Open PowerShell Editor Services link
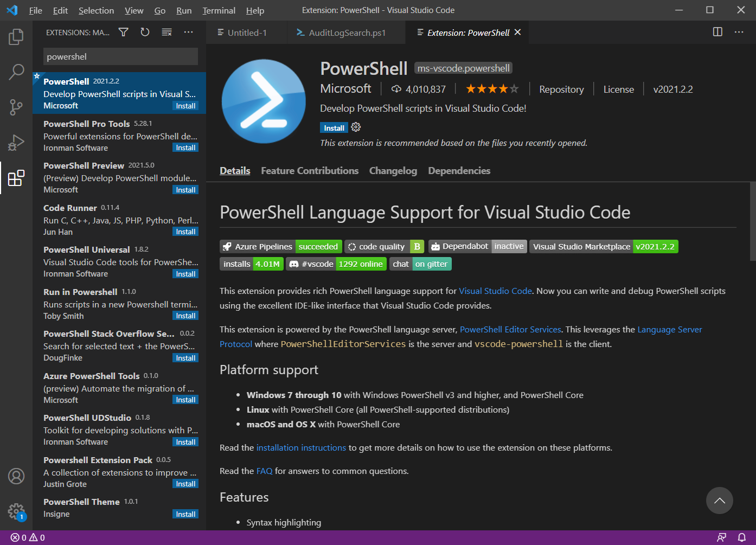 click(x=510, y=330)
